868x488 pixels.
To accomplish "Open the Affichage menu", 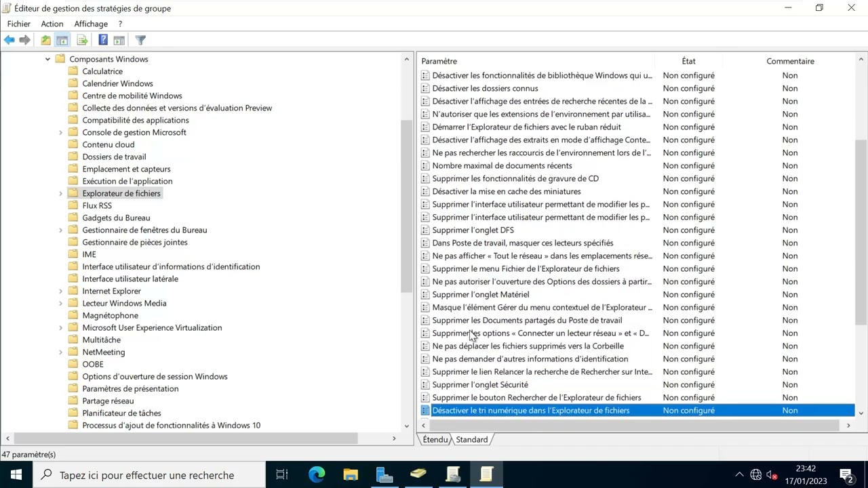I will [91, 24].
